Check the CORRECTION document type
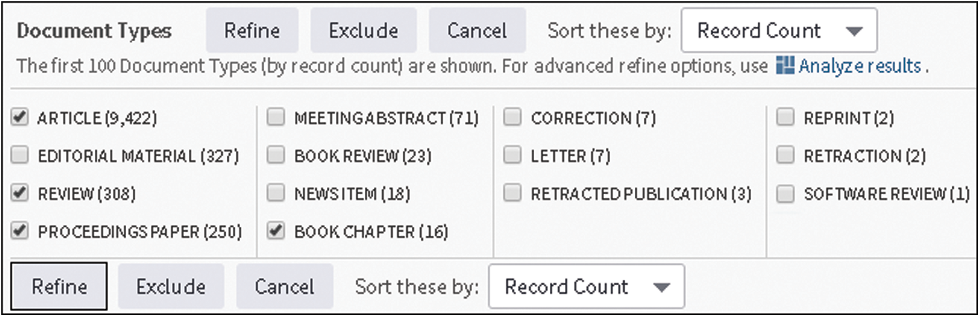Image resolution: width=980 pixels, height=317 pixels. point(514,118)
